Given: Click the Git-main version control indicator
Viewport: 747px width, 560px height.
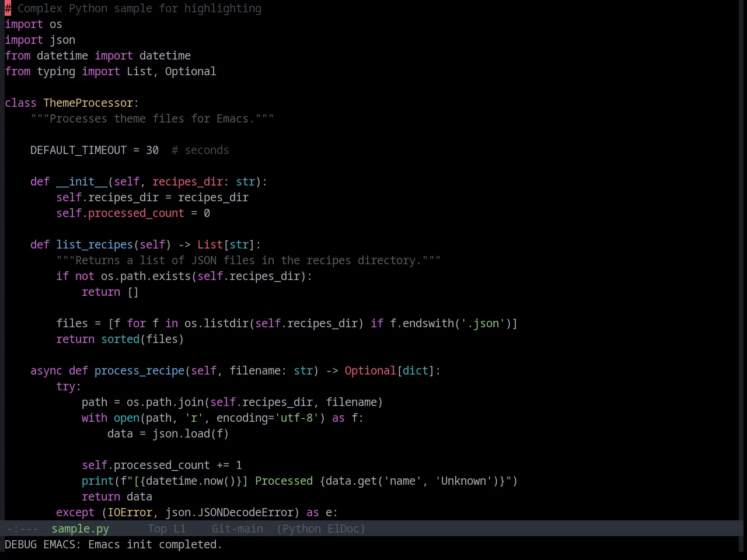Looking at the screenshot, I should click(x=237, y=528).
